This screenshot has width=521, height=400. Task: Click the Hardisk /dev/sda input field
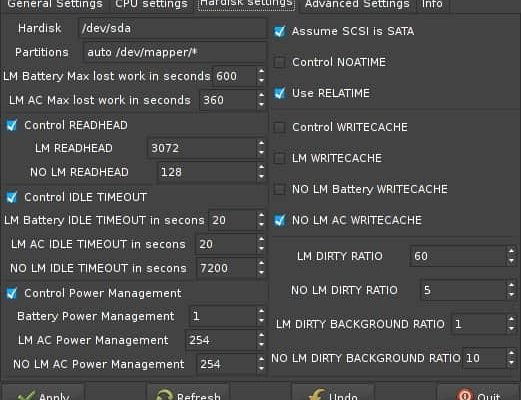172,28
